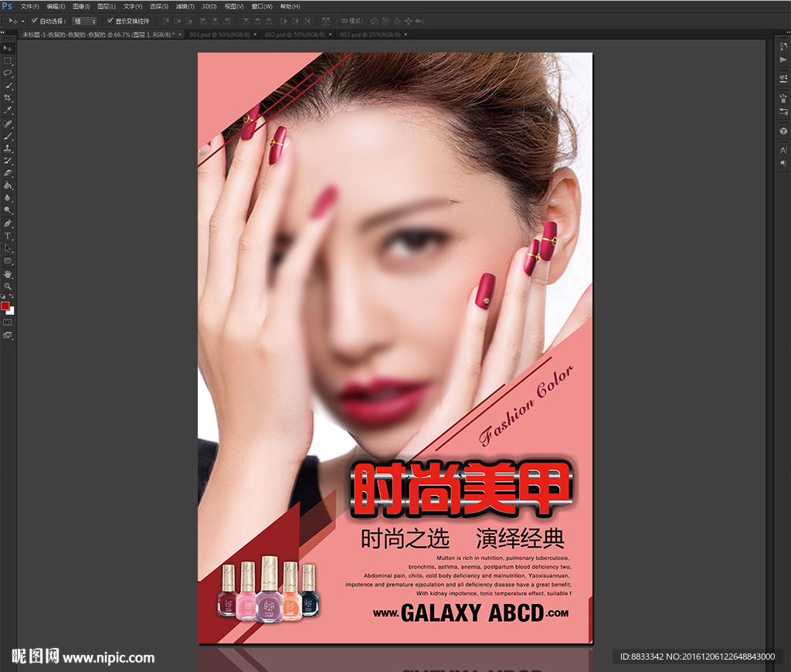Open the 帮助(H) menu
791x672 pixels.
tap(290, 6)
